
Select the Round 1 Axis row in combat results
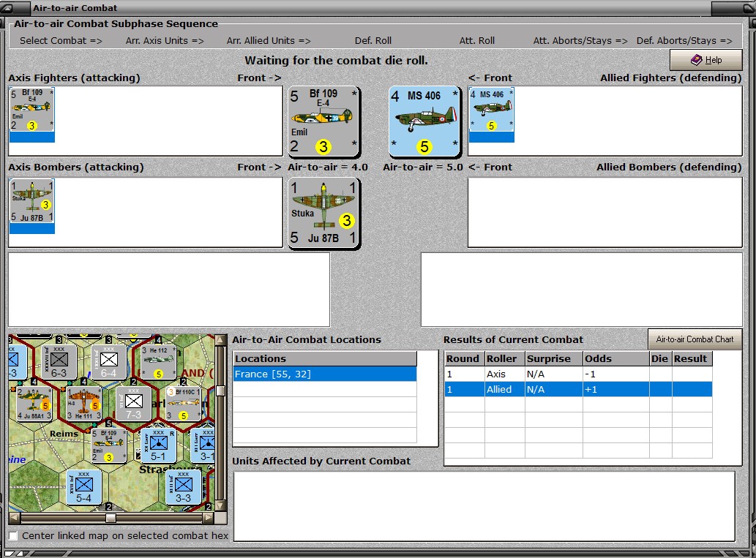pos(578,374)
